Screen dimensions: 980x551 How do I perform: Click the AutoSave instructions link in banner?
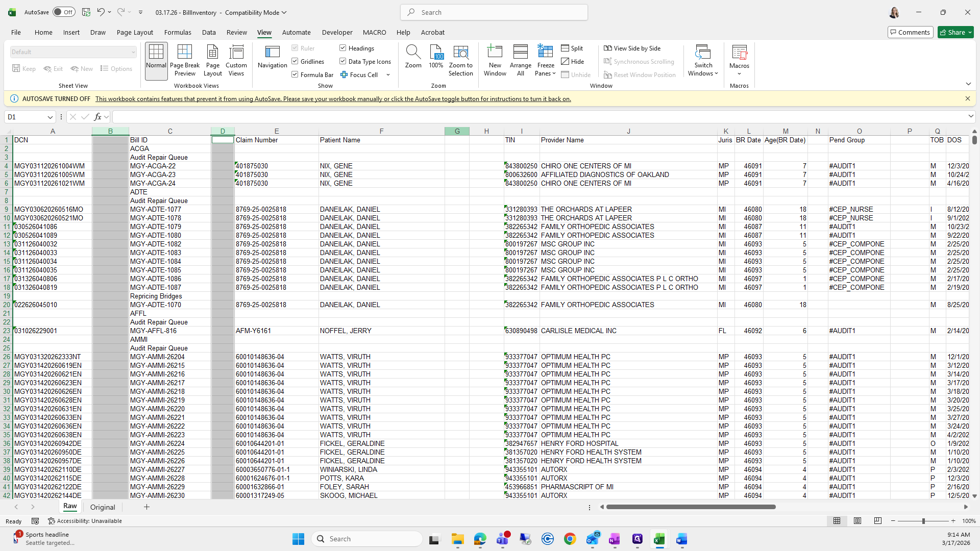point(333,99)
